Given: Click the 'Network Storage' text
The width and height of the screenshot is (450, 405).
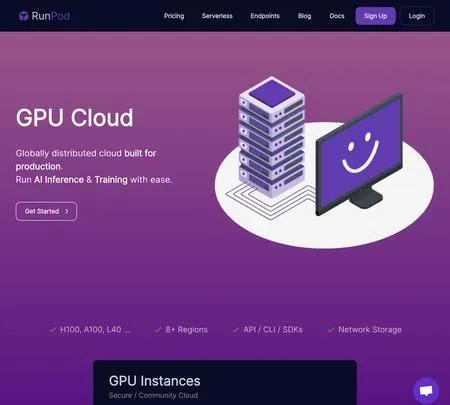Looking at the screenshot, I should tap(370, 330).
